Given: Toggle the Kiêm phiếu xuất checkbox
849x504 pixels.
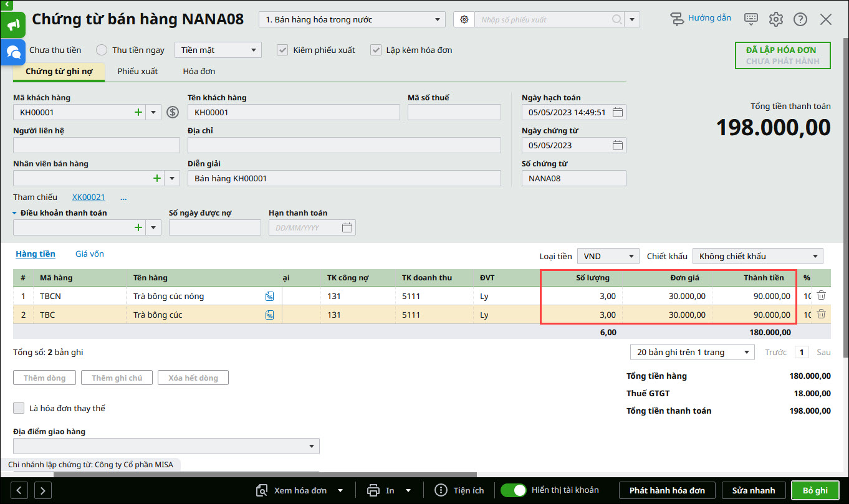Looking at the screenshot, I should [x=282, y=50].
